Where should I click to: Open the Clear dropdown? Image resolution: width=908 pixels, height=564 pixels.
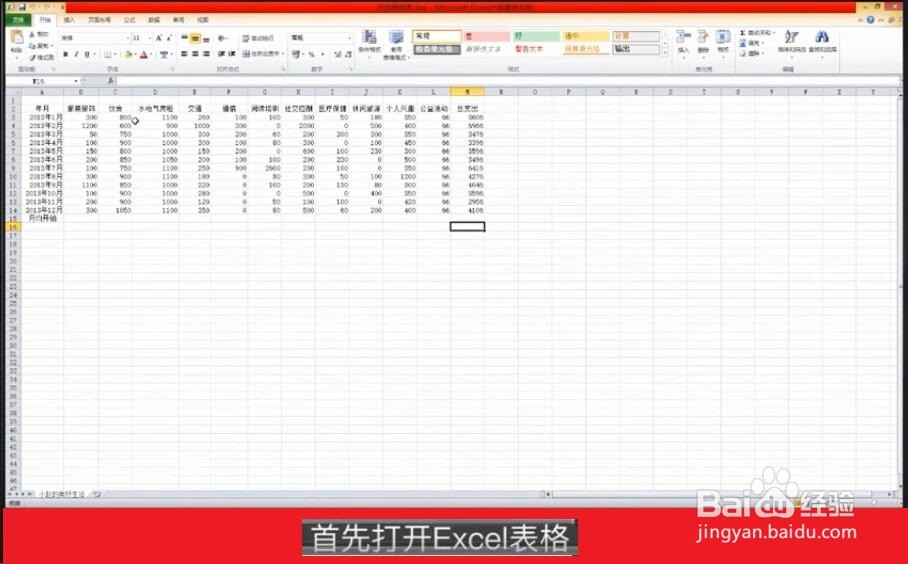pos(752,53)
